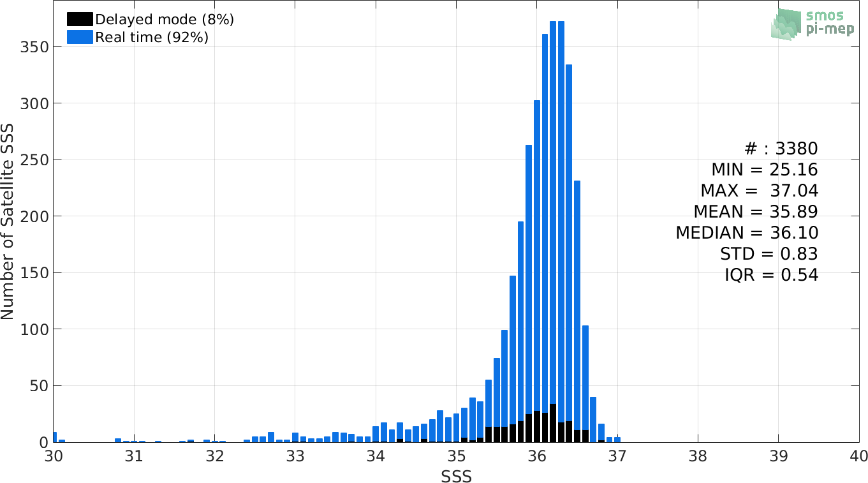Click the x-axis tick label 38
The width and height of the screenshot is (868, 483).
698,457
